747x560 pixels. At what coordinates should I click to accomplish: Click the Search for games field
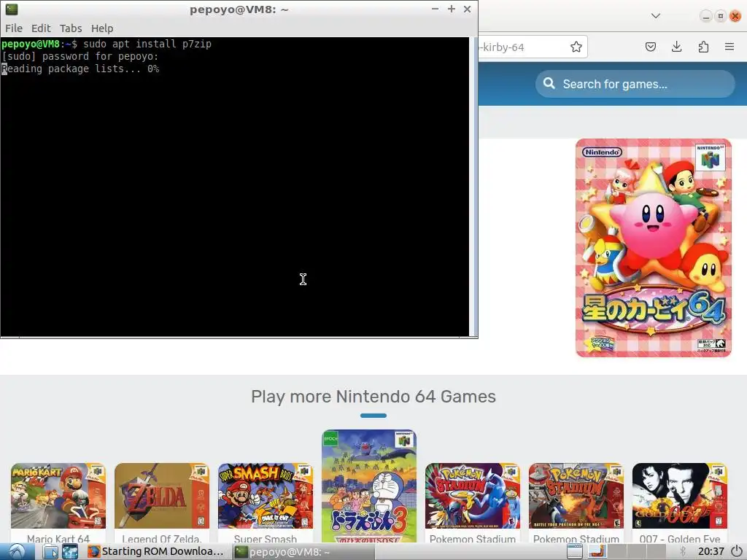pos(635,84)
